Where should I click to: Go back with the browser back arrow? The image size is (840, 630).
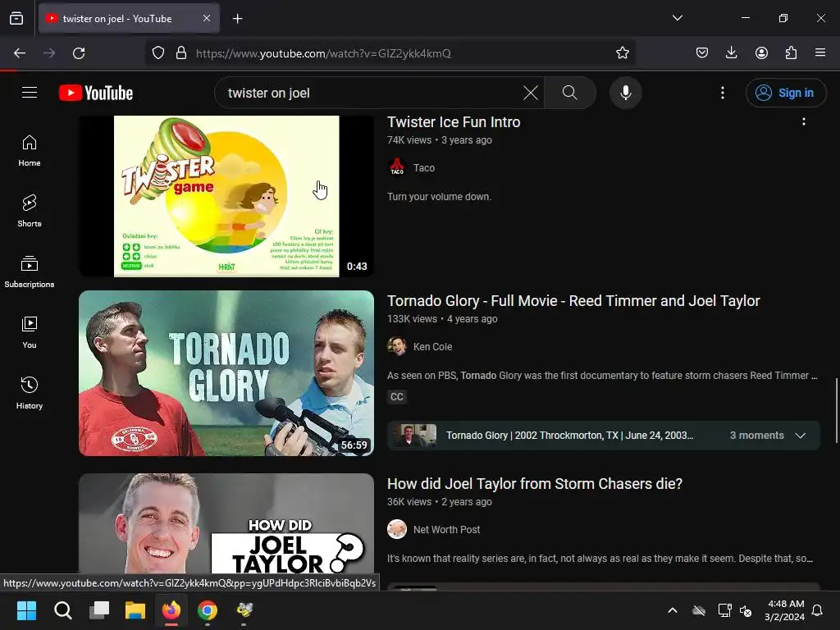point(20,53)
